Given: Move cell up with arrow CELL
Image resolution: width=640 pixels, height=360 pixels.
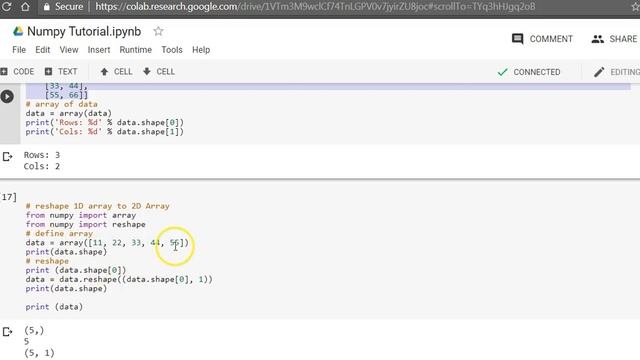Looking at the screenshot, I should tap(116, 71).
